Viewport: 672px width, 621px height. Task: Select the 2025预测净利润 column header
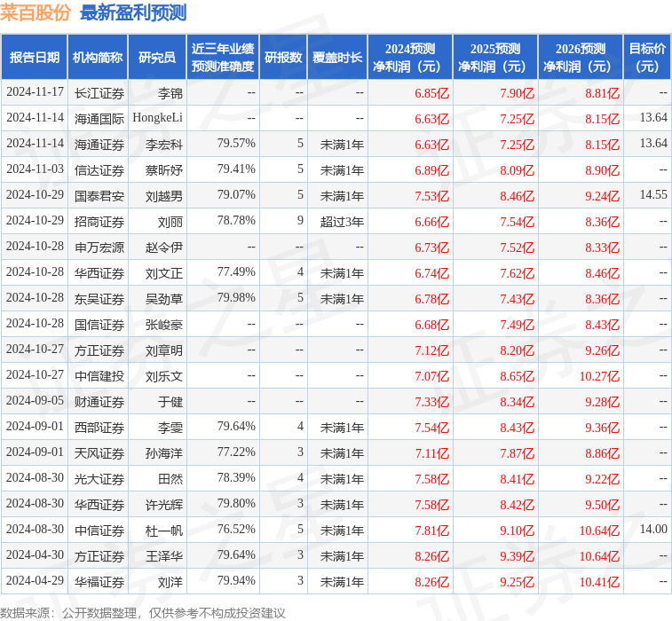click(495, 58)
